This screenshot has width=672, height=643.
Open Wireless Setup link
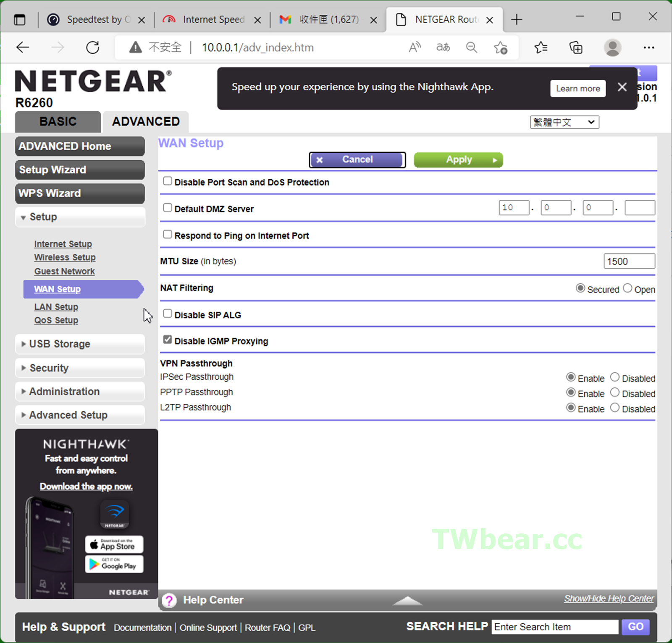pyautogui.click(x=65, y=257)
